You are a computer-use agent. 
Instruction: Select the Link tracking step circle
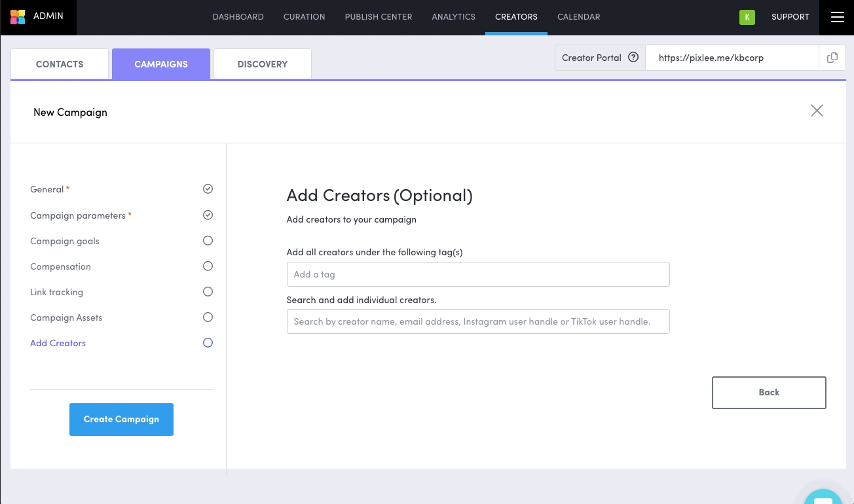point(208,292)
